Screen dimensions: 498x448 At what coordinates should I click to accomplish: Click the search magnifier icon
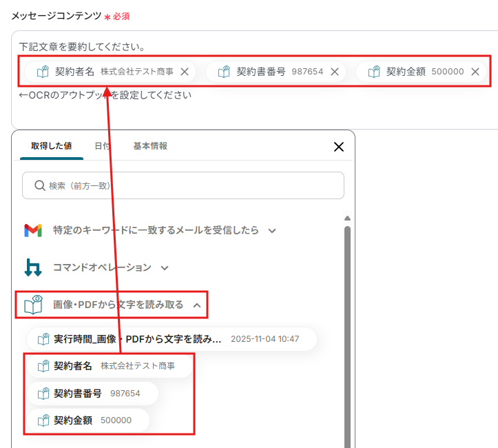pos(39,186)
